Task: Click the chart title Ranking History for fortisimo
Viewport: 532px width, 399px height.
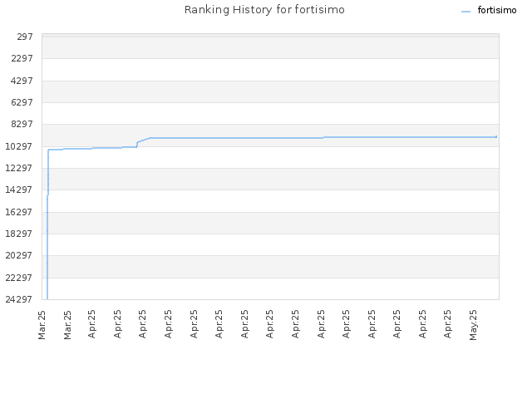Action: point(264,10)
